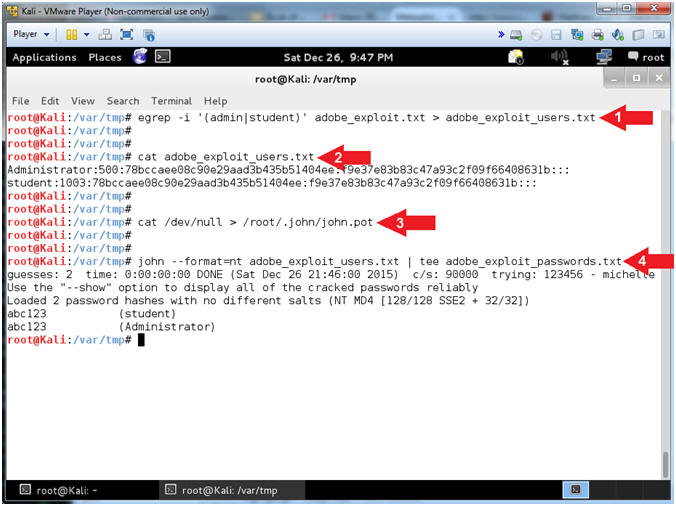Open the root user menu

(646, 57)
